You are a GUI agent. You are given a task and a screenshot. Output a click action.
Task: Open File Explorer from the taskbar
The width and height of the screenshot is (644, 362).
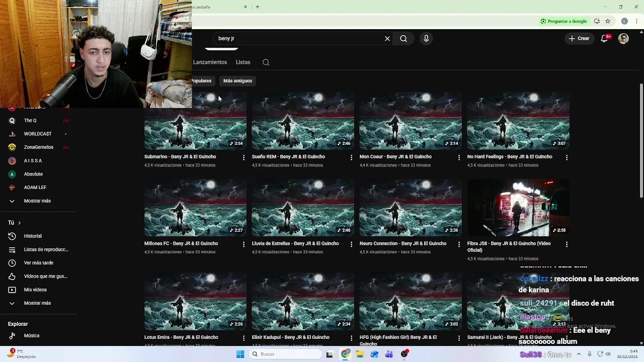coord(360,354)
